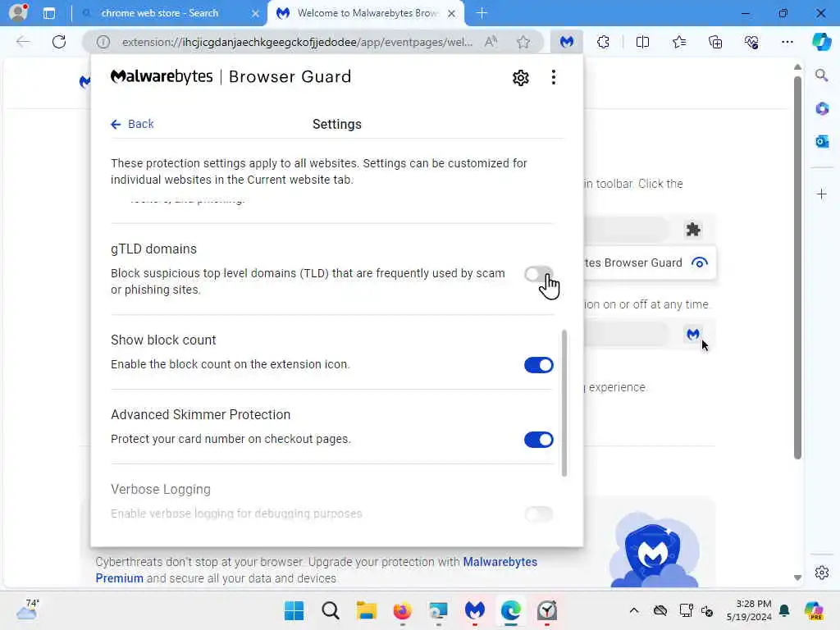
Task: Go Back from Settings page
Action: [x=132, y=124]
